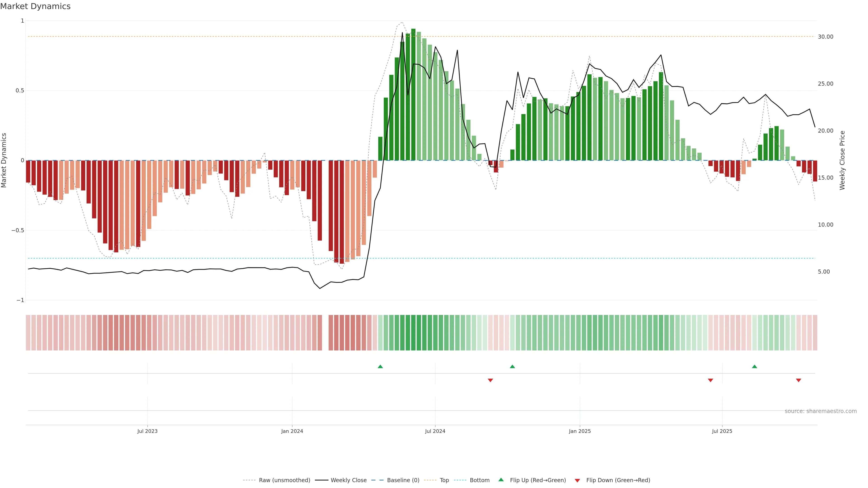868x488 pixels.
Task: Click the Market Dynamics chart title
Action: (35, 6)
